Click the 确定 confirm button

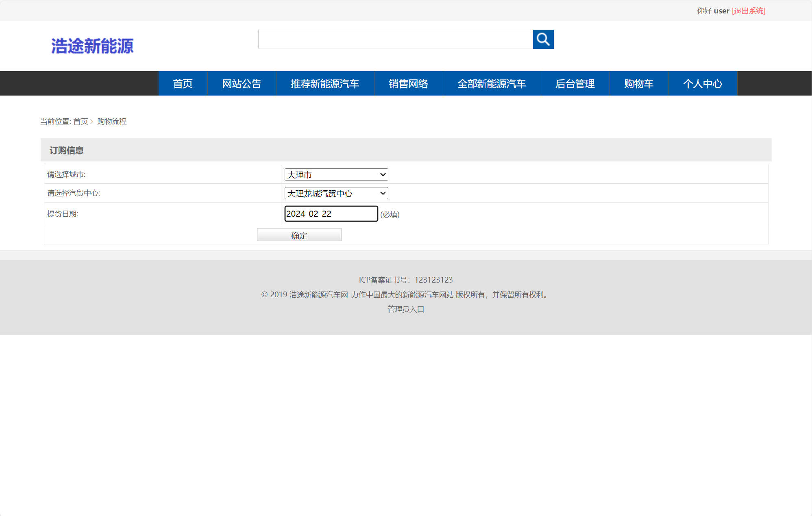298,235
